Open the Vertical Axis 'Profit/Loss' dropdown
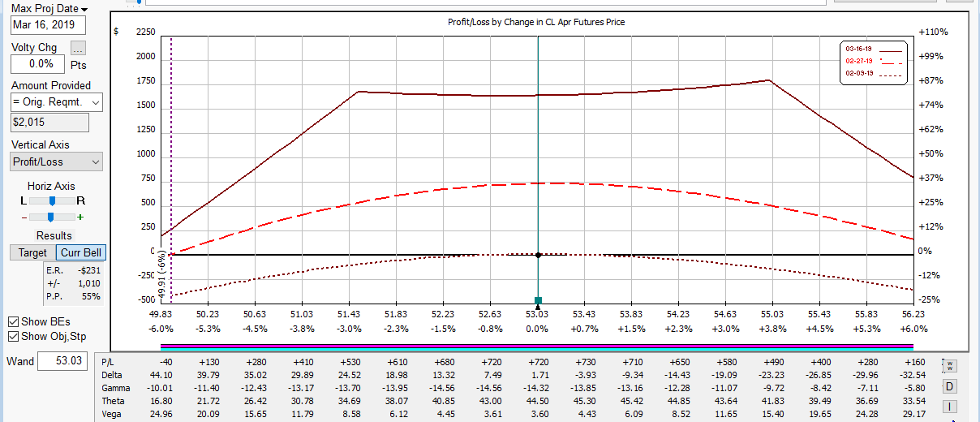Image resolution: width=980 pixels, height=422 pixels. point(56,161)
